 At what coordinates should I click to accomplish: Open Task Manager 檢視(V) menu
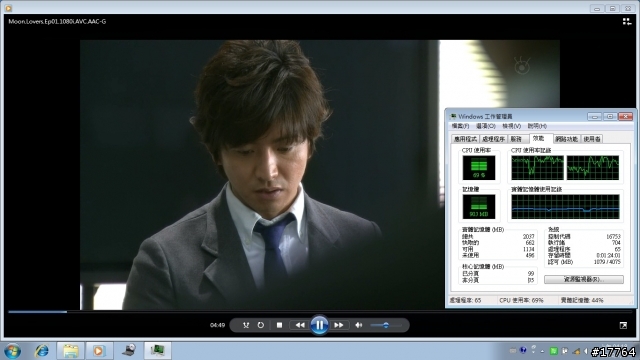511,126
